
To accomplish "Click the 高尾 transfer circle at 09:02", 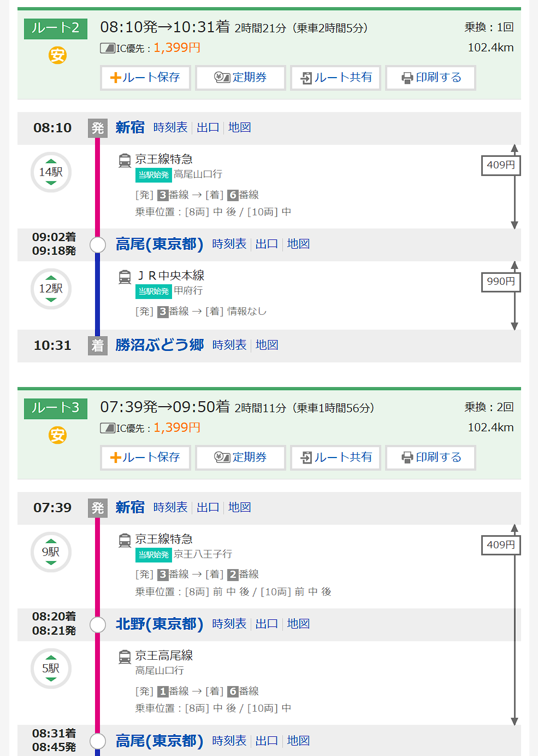I will point(98,244).
